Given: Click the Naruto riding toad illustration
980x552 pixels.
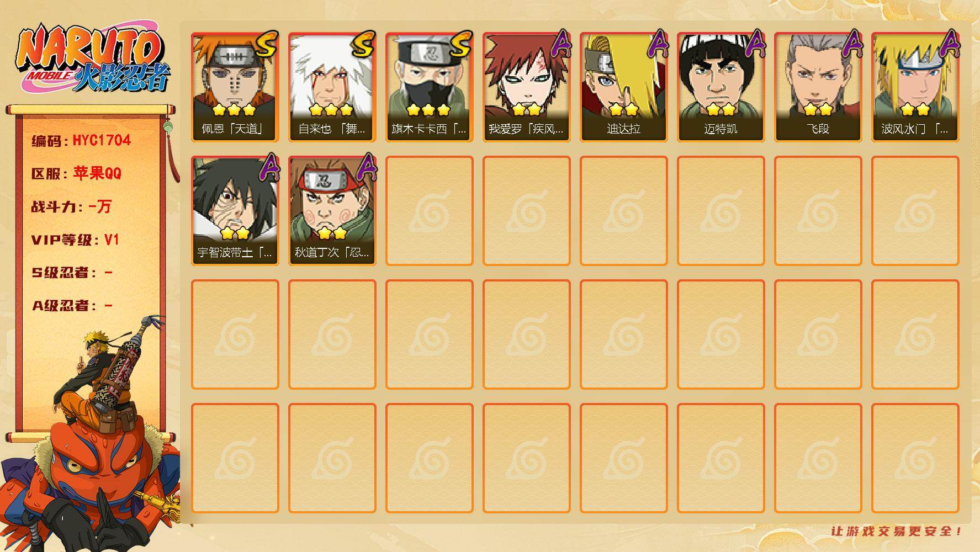Looking at the screenshot, I should 92,436.
